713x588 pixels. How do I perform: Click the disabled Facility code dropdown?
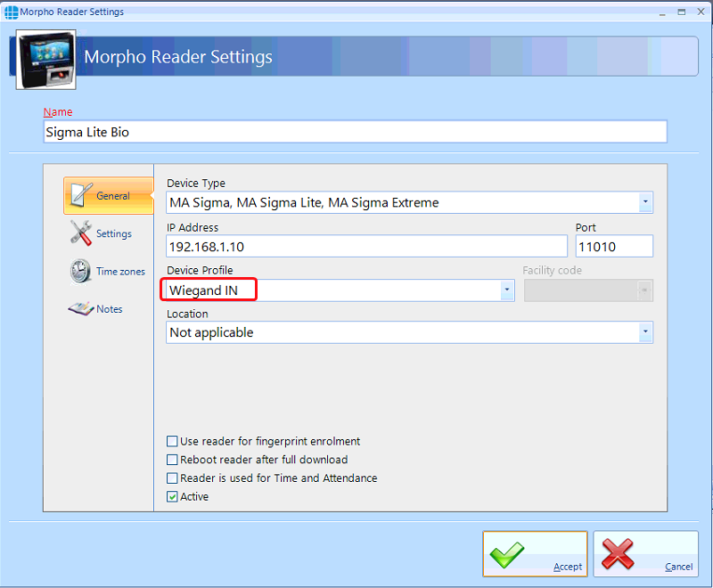click(x=588, y=290)
